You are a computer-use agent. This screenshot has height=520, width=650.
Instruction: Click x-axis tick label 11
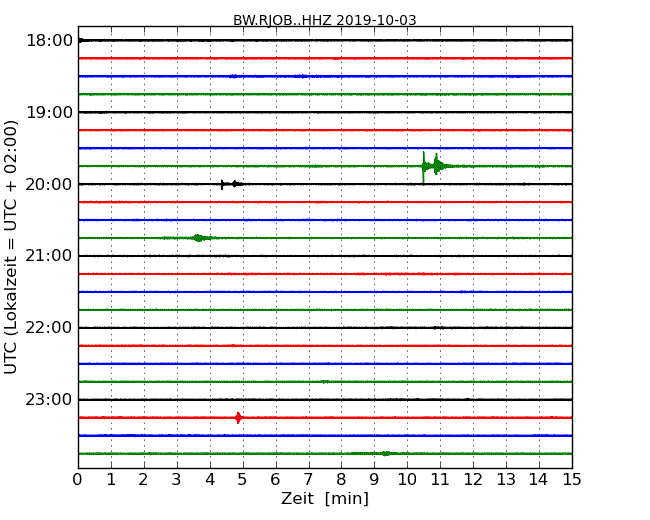pos(440,480)
